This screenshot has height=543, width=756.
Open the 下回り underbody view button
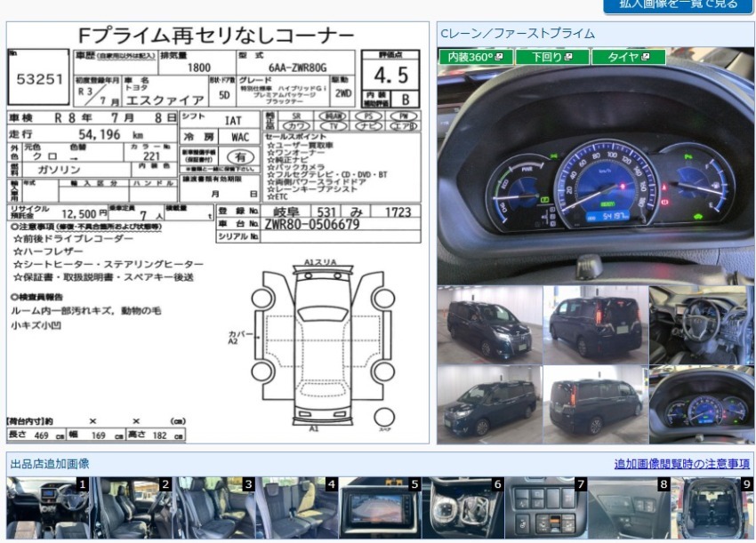coord(552,57)
